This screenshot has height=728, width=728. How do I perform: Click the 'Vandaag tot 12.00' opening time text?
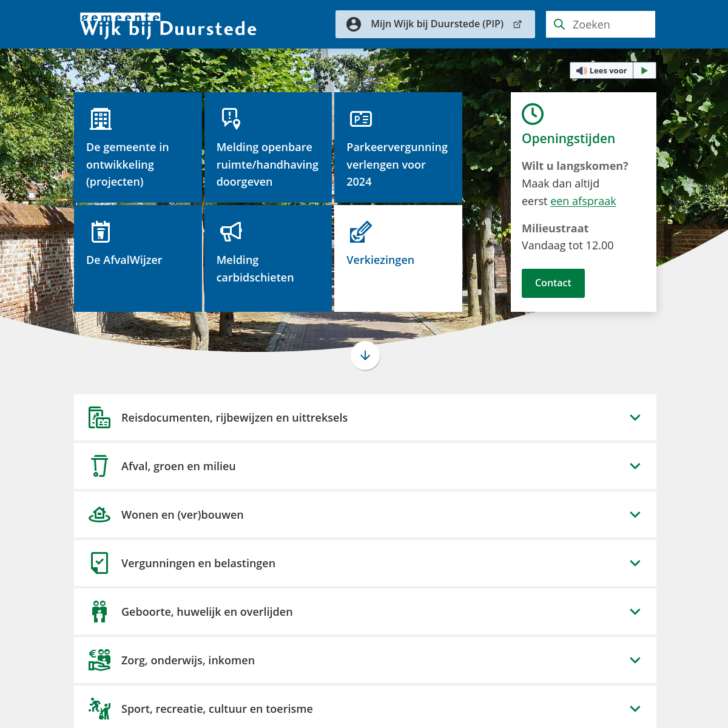click(568, 245)
